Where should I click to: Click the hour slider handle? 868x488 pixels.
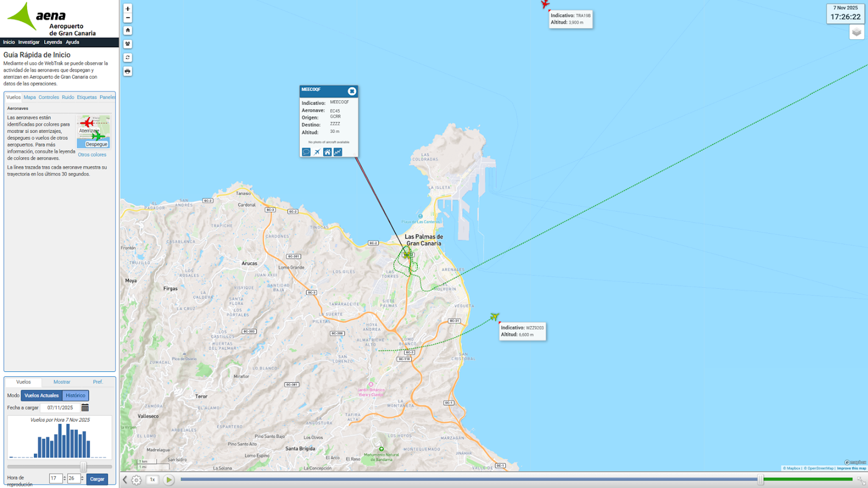pyautogui.click(x=83, y=466)
